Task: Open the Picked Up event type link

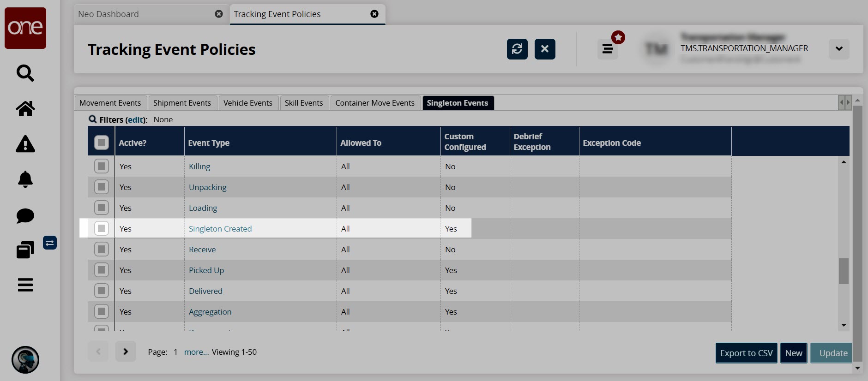Action: [x=206, y=270]
